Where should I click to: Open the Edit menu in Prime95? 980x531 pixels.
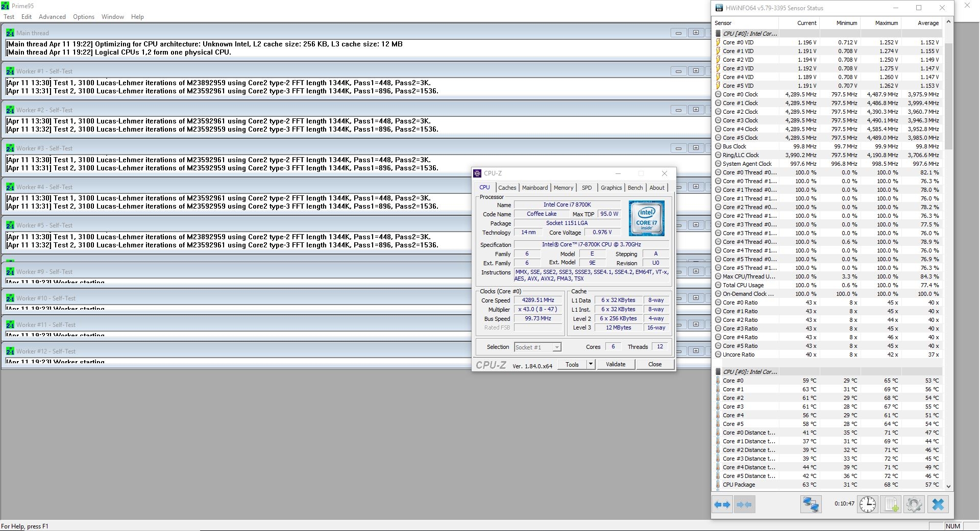point(27,17)
